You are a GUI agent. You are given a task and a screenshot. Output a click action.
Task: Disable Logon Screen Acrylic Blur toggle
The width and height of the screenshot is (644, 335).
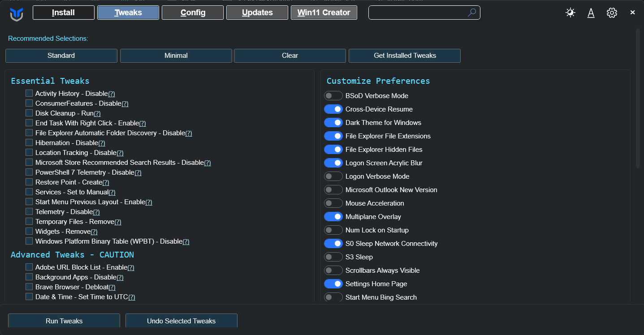pos(333,163)
